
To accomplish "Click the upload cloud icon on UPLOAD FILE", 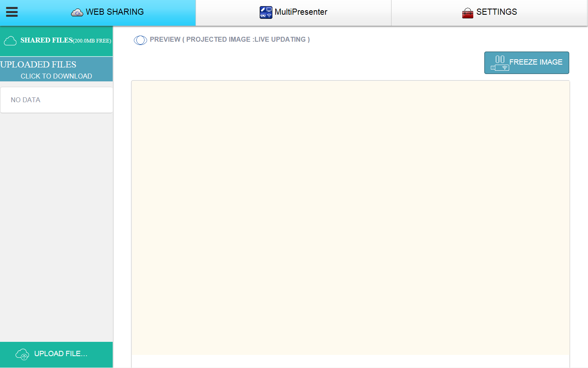I will click(x=22, y=354).
